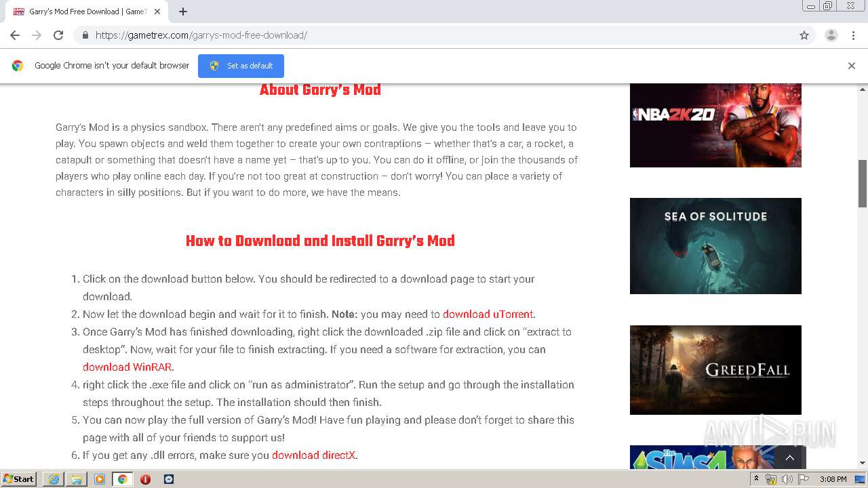
Task: Open Chrome three-dot menu
Action: 853,35
